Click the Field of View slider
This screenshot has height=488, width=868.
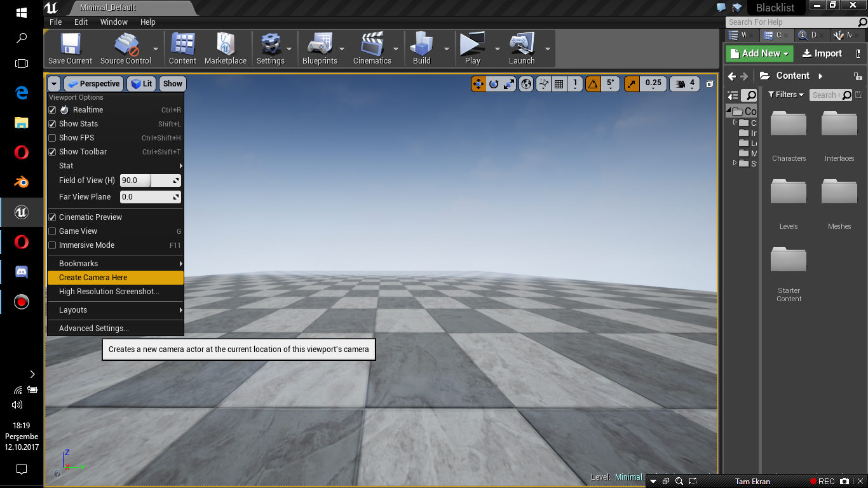[151, 180]
